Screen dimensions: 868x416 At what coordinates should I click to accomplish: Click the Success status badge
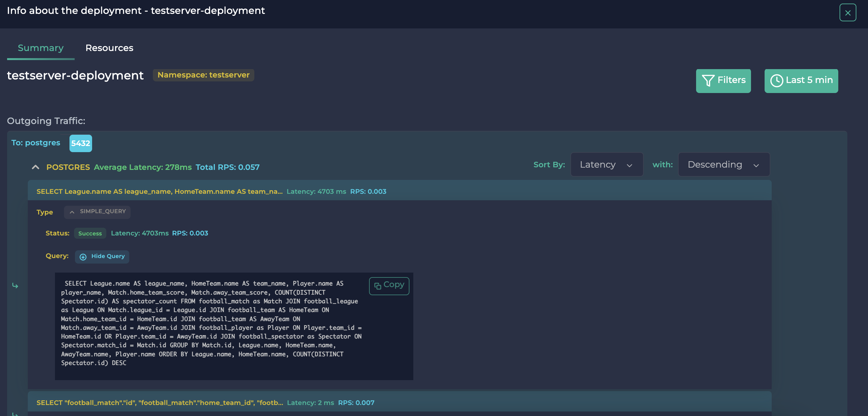pos(90,233)
